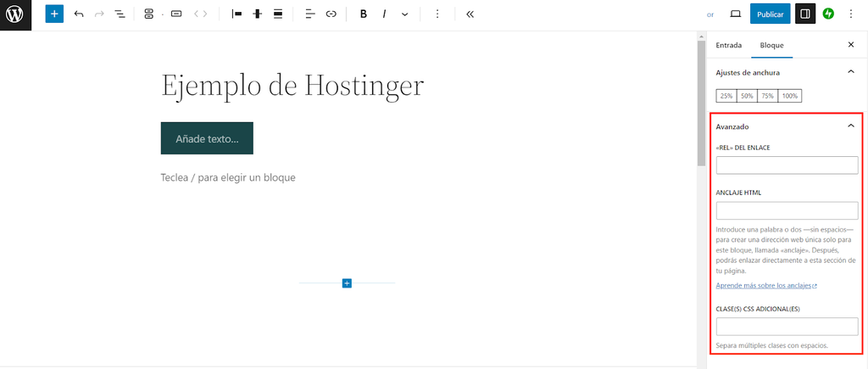Click the blue inline add-block plus button
Viewport: 868px width, 369px height.
click(x=347, y=283)
